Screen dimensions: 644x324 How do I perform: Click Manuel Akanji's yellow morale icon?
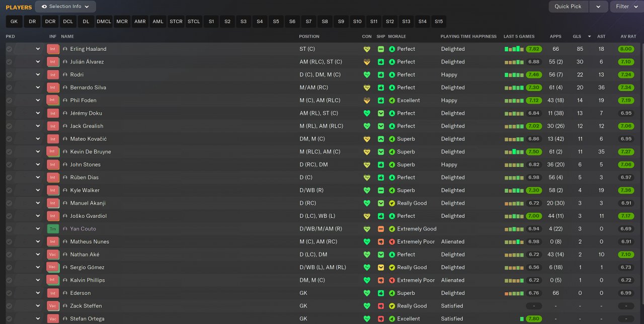click(392, 203)
